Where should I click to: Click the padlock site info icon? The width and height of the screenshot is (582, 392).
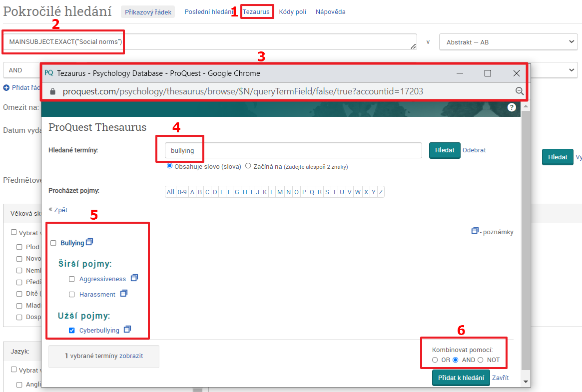click(53, 91)
